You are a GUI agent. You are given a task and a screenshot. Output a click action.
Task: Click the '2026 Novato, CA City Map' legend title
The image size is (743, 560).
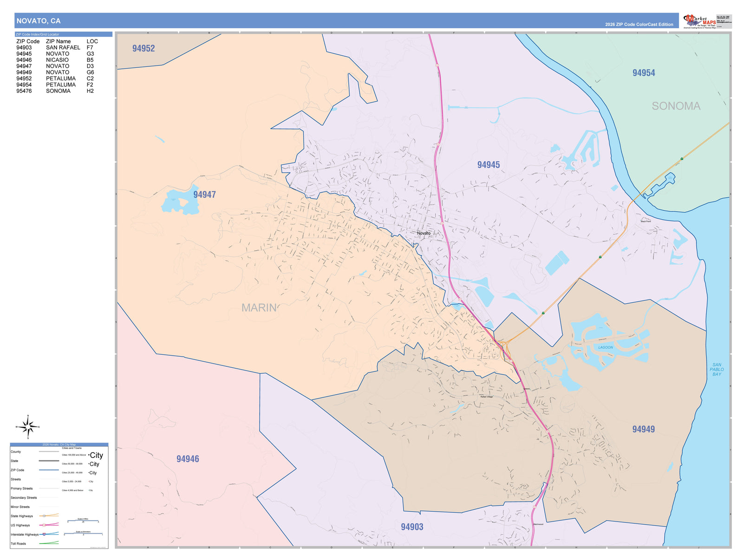tap(59, 444)
